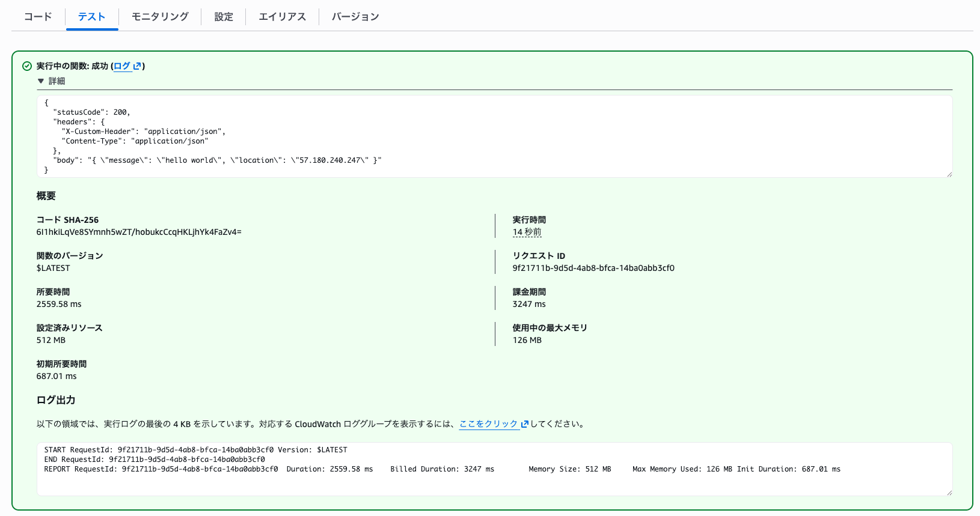This screenshot has height=516, width=980.
Task: Click the 所要時間 label
Action: pos(53,292)
